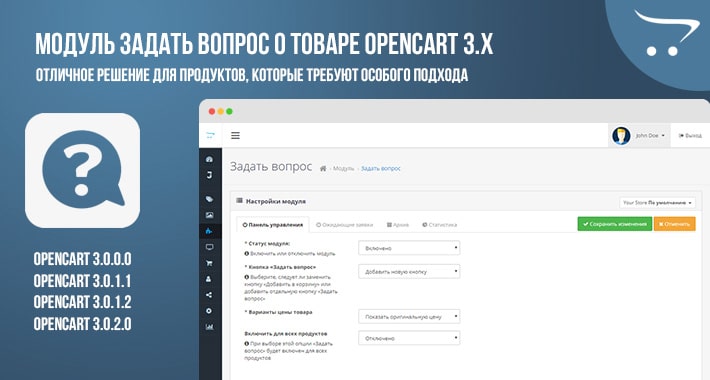Image resolution: width=710 pixels, height=380 pixels.
Task: Switch to the Статистика tab
Action: (x=439, y=225)
